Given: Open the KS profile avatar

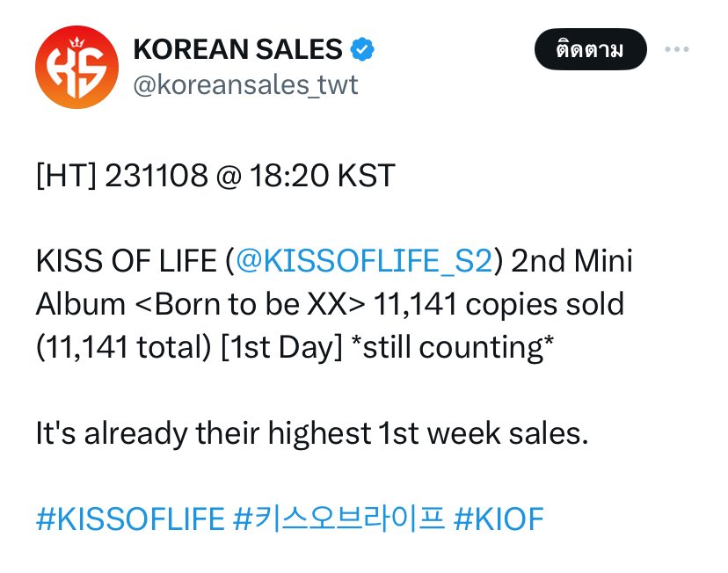Looking at the screenshot, I should pos(76,68).
